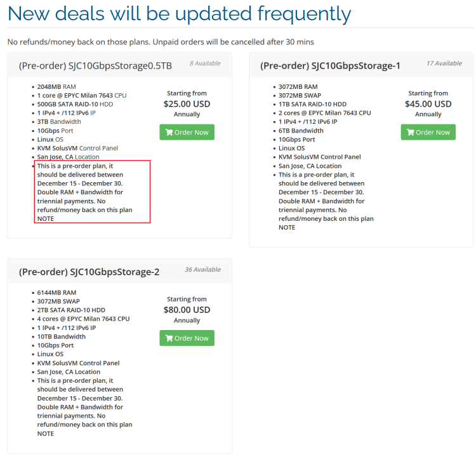Click the highlighted pre-order note in the first plan
476x457 pixels.
pyautogui.click(x=92, y=192)
